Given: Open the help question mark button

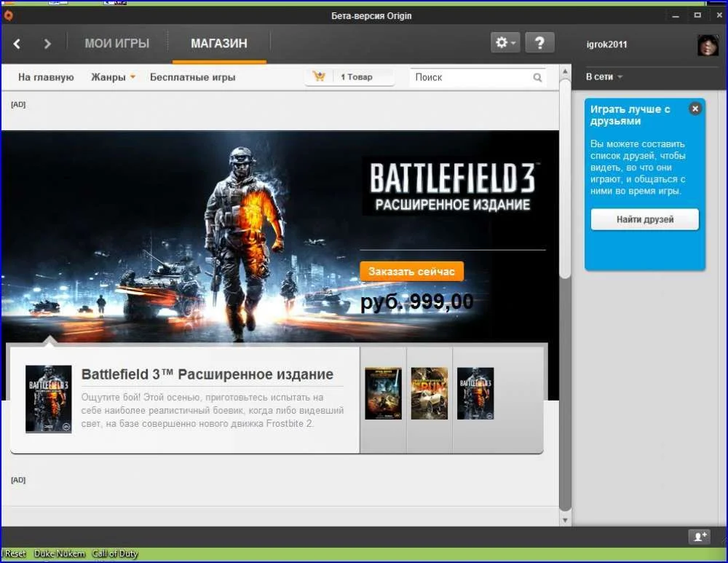Looking at the screenshot, I should 539,43.
